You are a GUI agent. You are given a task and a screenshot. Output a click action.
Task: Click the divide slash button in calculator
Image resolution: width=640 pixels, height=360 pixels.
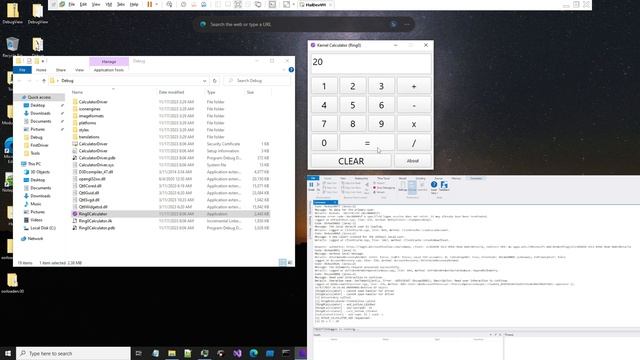[414, 143]
